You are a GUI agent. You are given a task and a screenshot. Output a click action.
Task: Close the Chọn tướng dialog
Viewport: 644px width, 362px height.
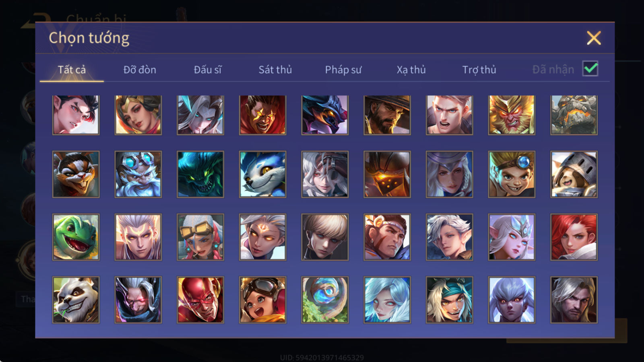point(594,38)
